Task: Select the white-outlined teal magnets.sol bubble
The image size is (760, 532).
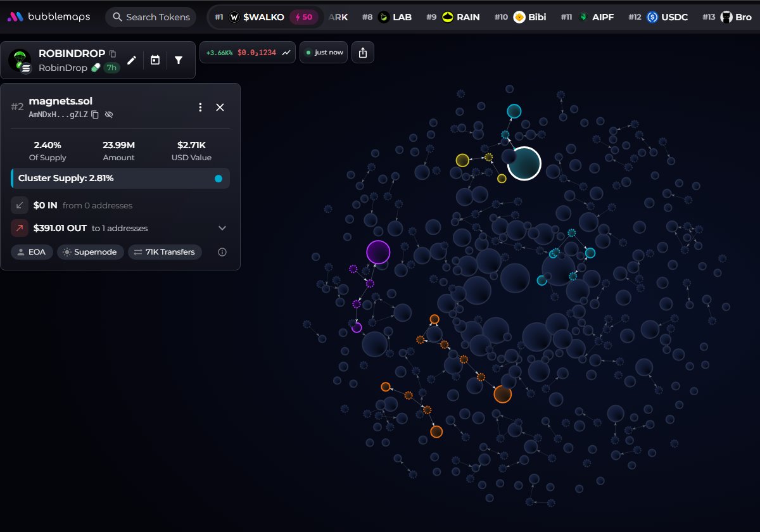Action: pyautogui.click(x=524, y=163)
